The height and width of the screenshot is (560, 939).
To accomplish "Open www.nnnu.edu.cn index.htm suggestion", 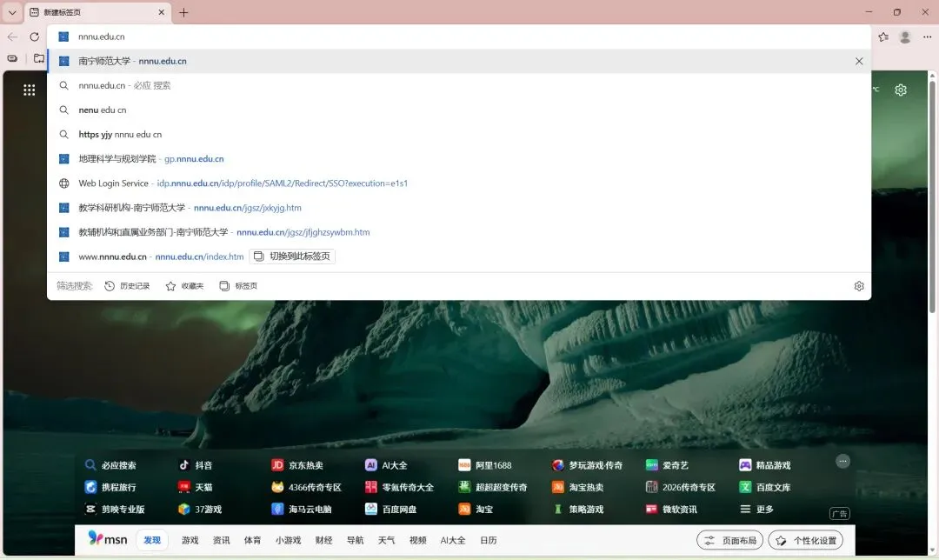I will pyautogui.click(x=459, y=257).
